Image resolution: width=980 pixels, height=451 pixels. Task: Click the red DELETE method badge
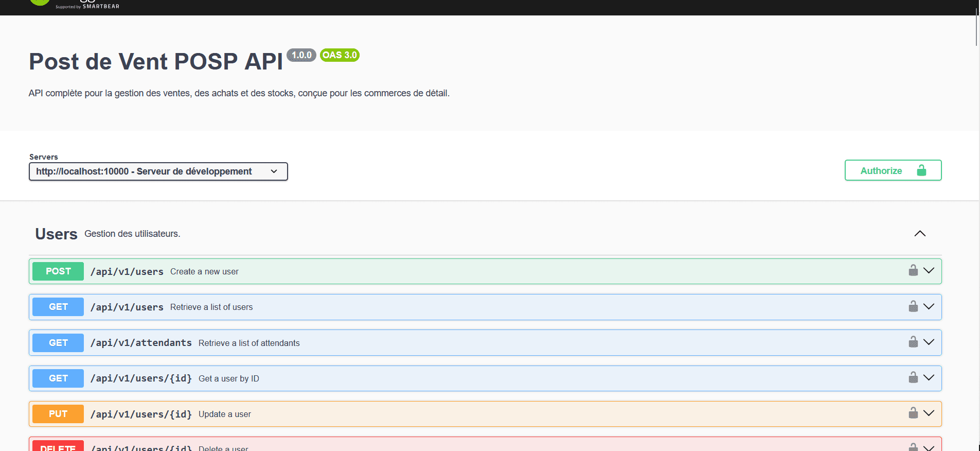[58, 446]
